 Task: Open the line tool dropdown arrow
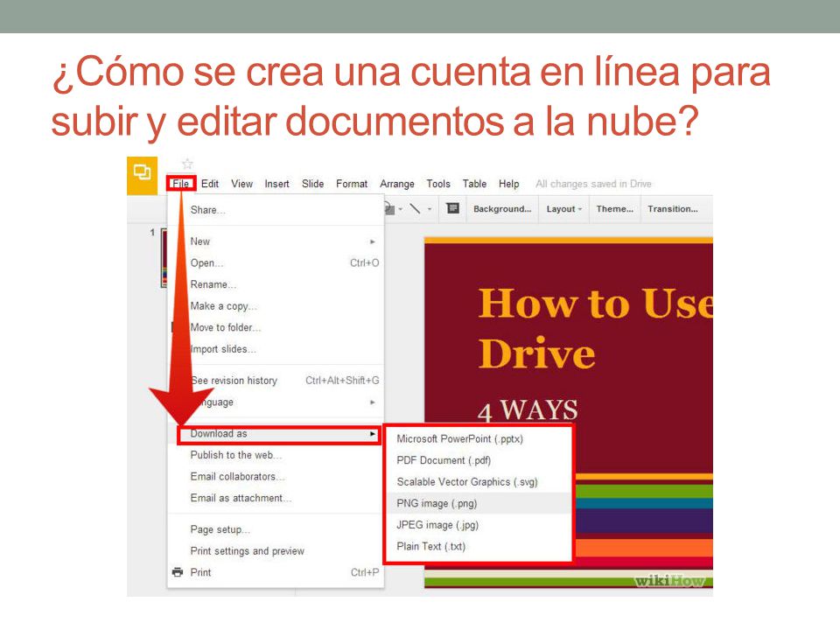tap(430, 209)
